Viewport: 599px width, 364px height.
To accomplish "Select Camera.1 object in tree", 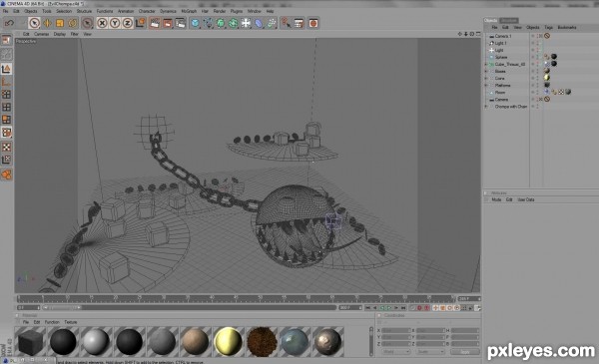I will (x=503, y=36).
